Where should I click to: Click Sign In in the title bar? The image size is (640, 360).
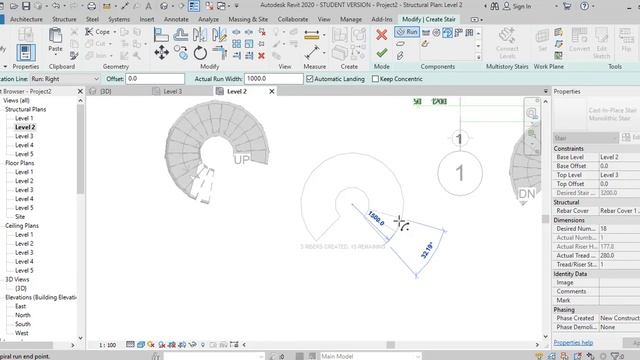tap(521, 7)
